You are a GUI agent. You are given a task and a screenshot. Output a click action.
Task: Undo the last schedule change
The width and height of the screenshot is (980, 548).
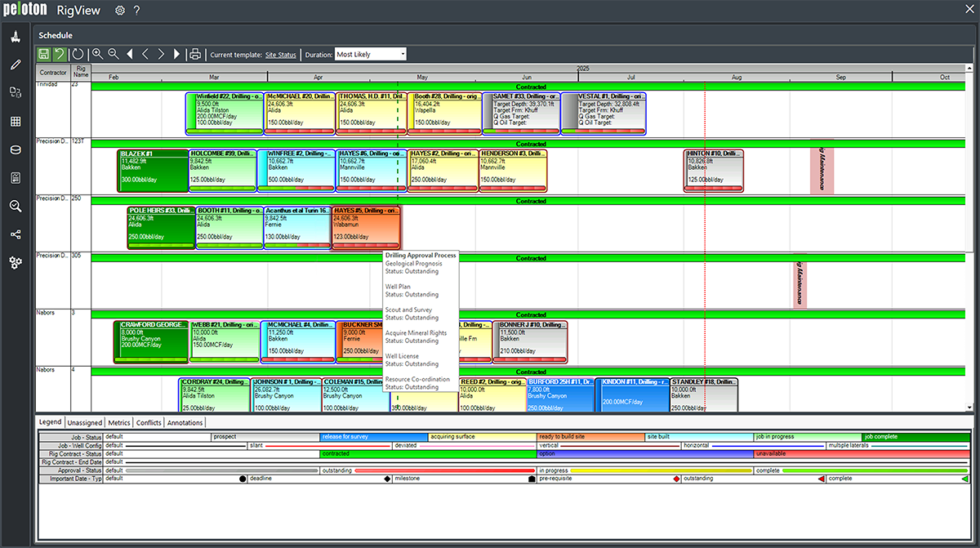point(58,54)
